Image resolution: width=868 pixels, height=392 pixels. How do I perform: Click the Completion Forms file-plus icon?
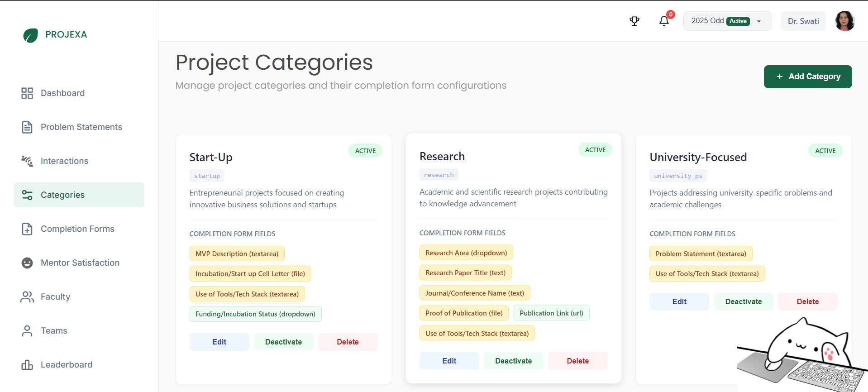click(x=27, y=229)
